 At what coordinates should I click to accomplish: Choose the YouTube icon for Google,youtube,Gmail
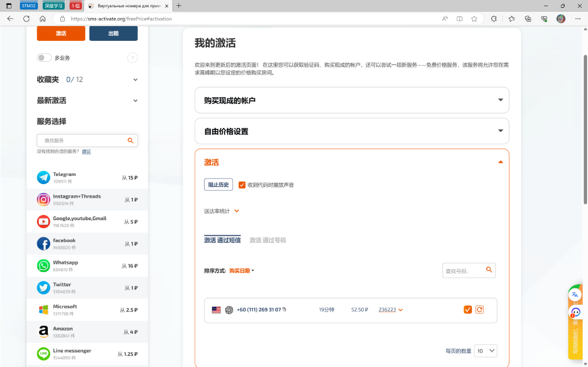tap(44, 222)
